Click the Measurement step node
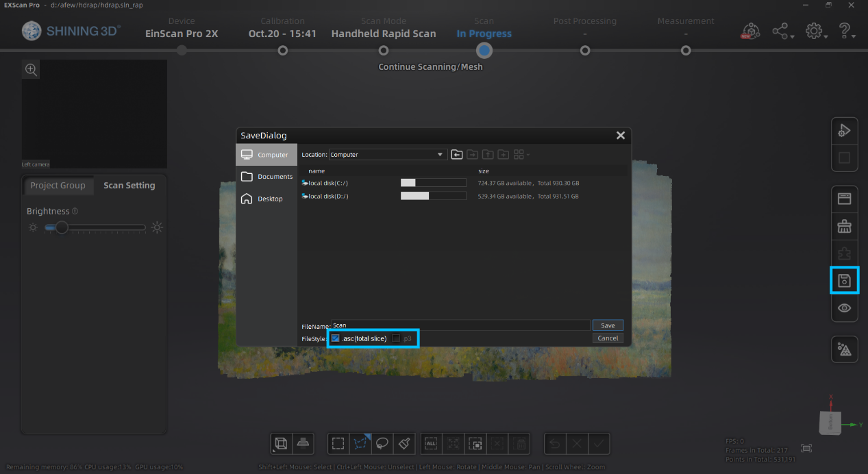 (686, 50)
